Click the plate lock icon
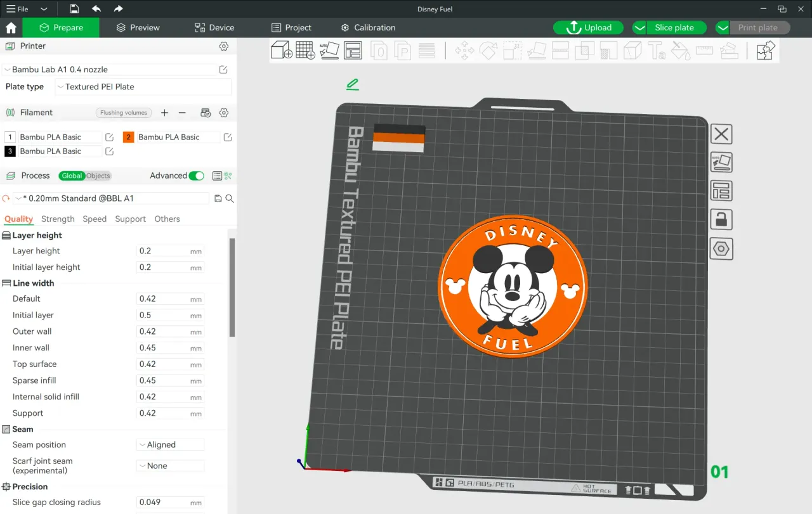 [x=721, y=220]
